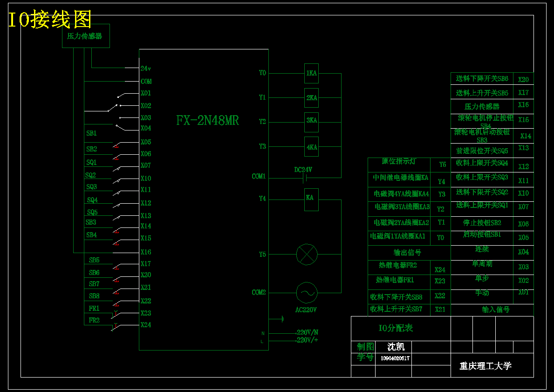Click the Y5 terminal label on the PLC block
The image size is (554, 392).
point(262,254)
